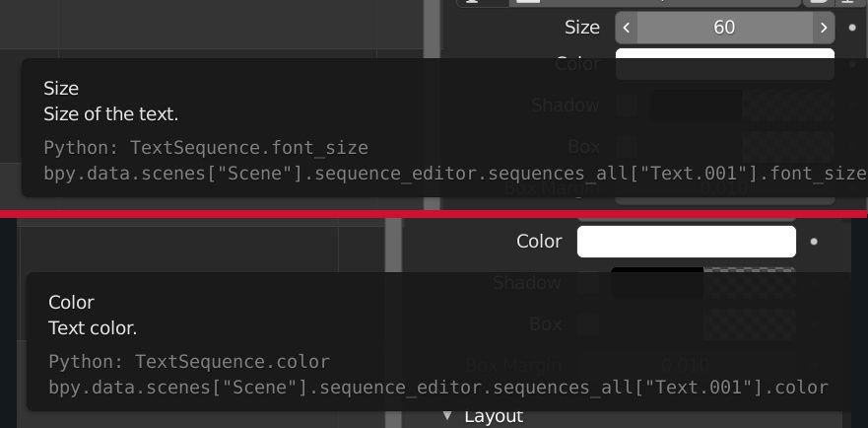
Task: Collapse the Layout panel triangle
Action: (446, 416)
